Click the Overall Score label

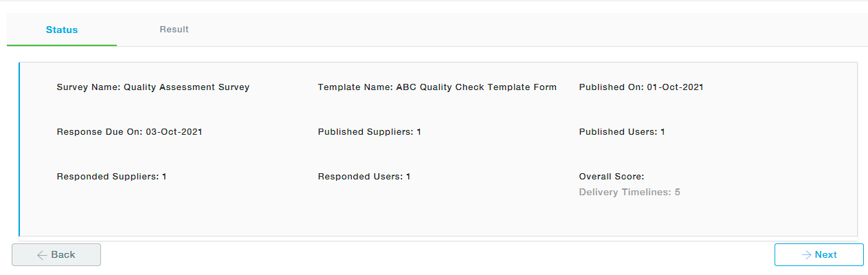tap(611, 177)
